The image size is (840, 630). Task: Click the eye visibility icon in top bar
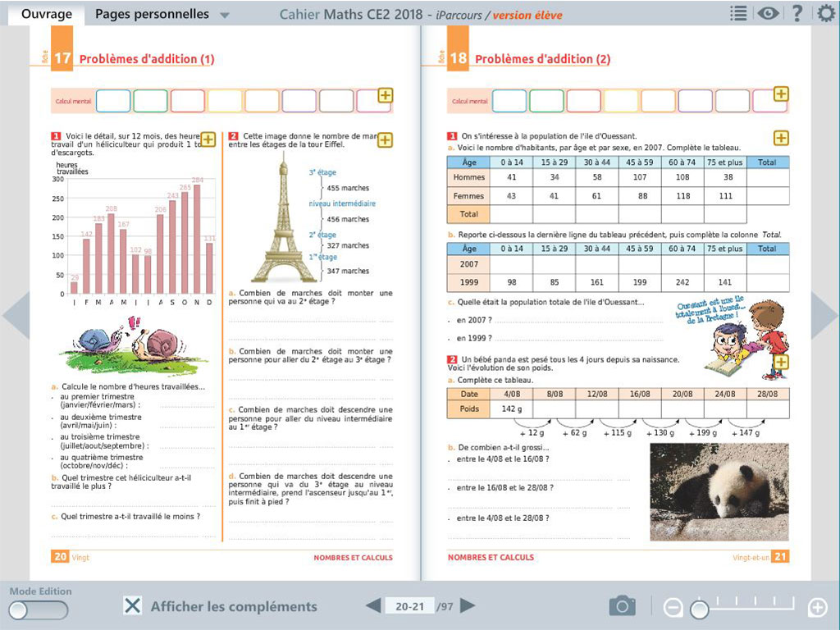click(768, 13)
